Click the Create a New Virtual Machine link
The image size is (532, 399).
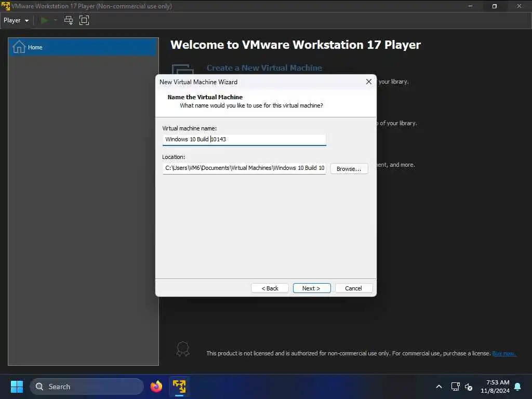pos(264,68)
